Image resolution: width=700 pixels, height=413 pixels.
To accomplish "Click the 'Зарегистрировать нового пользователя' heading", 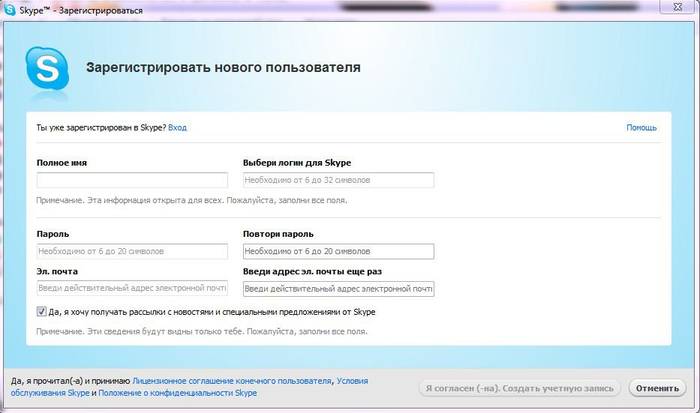I will point(223,69).
